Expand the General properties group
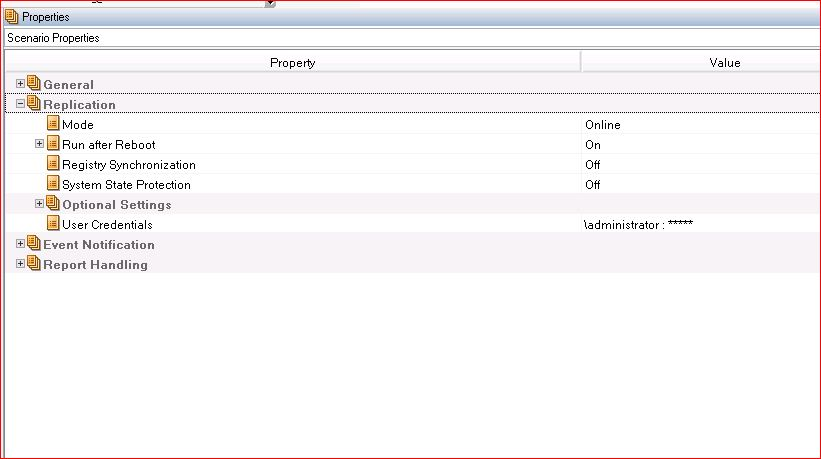 click(x=20, y=84)
